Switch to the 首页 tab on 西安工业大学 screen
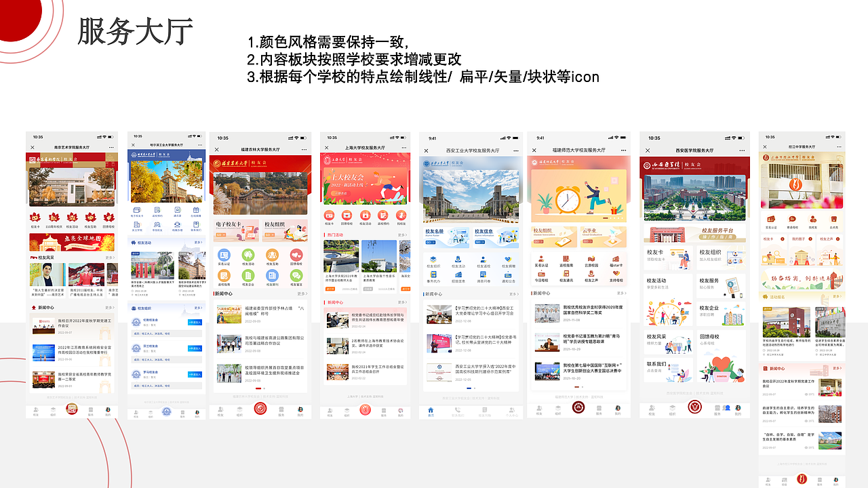 point(430,411)
